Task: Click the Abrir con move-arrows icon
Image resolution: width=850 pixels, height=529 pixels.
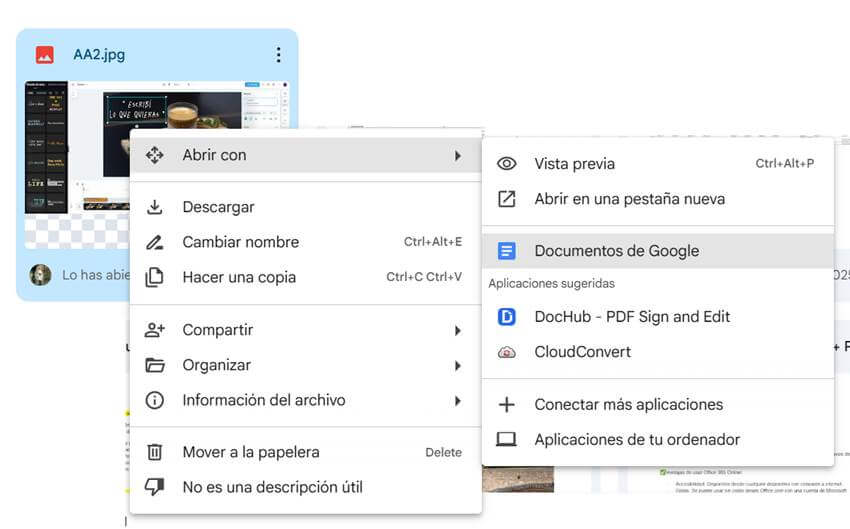Action: 154,155
